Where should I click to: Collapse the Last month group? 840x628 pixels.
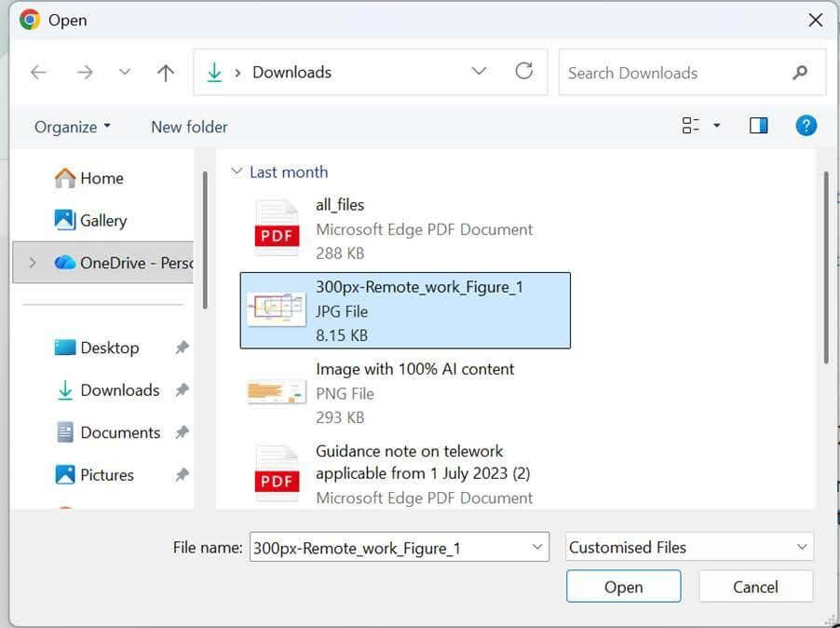pos(237,172)
